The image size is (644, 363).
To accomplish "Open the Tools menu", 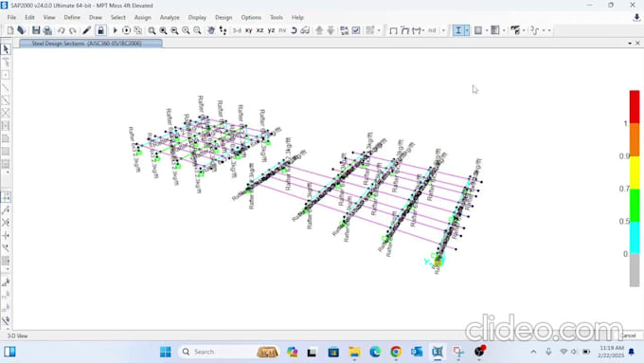I will (x=277, y=17).
